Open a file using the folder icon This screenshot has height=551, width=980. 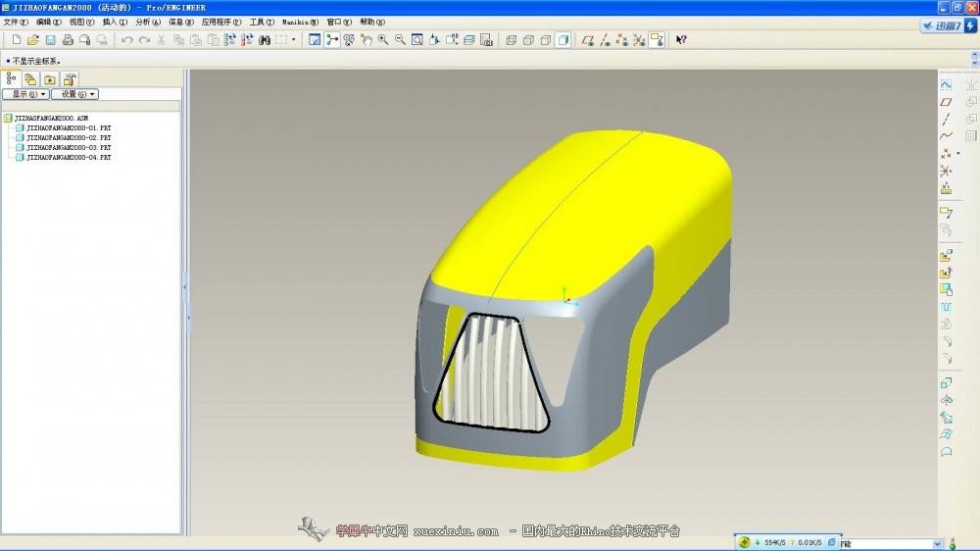tap(33, 40)
